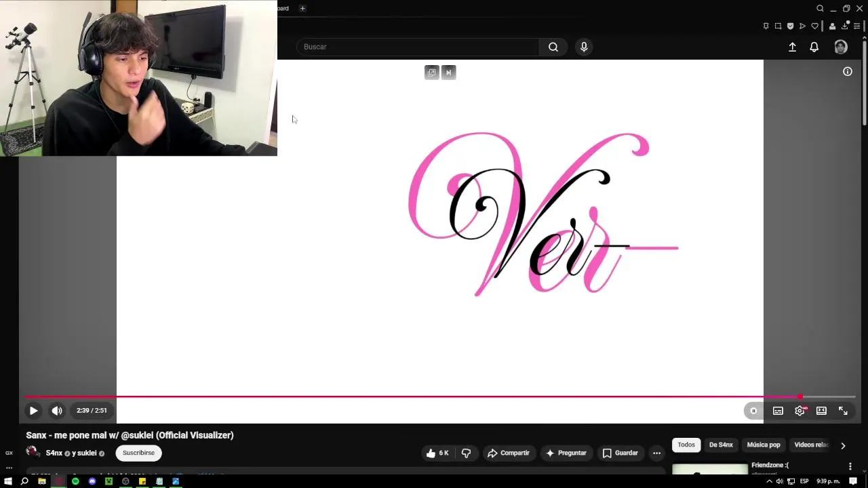Open sidebar three-dot setup

click(x=9, y=468)
